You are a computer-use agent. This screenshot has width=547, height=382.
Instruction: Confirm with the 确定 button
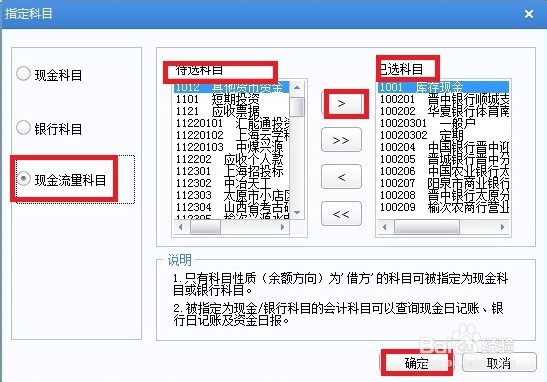417,363
